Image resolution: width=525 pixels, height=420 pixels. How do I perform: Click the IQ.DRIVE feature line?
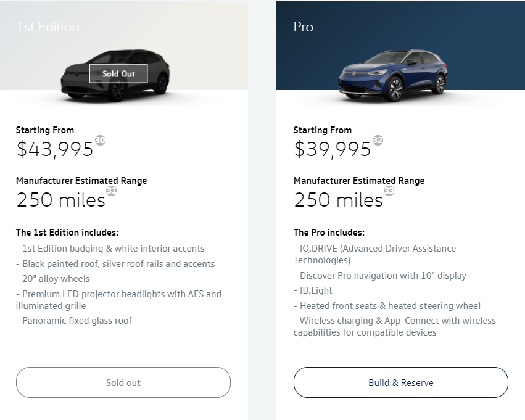coord(374,254)
